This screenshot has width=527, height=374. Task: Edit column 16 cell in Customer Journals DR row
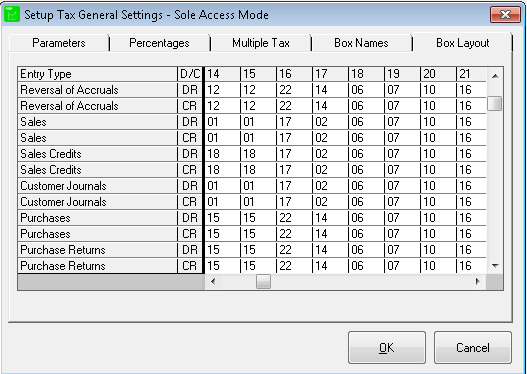pyautogui.click(x=294, y=186)
